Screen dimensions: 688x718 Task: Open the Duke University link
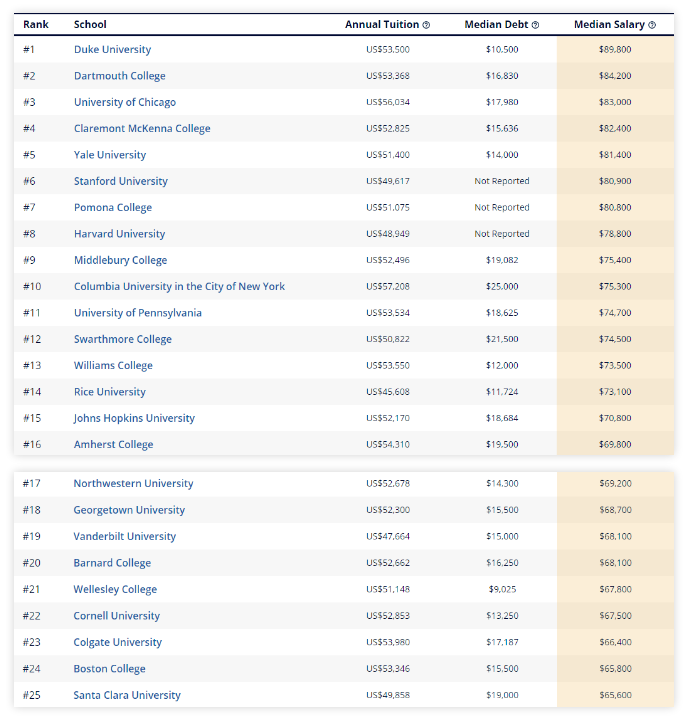[112, 49]
